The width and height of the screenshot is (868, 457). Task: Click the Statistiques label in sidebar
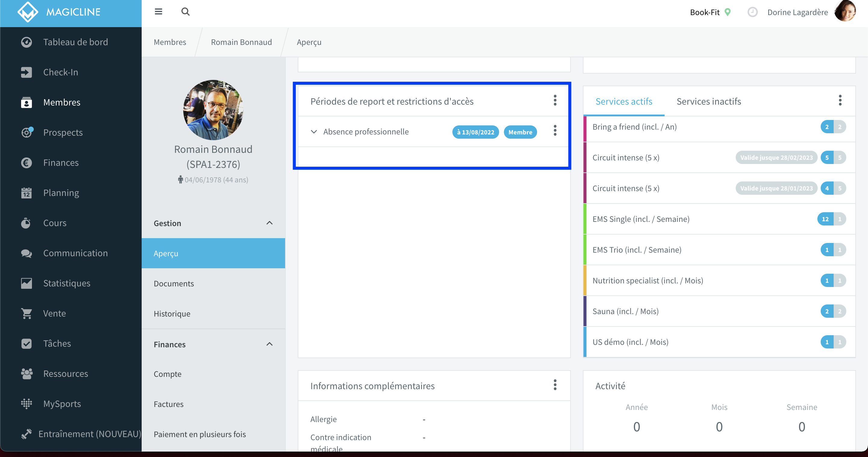(67, 283)
